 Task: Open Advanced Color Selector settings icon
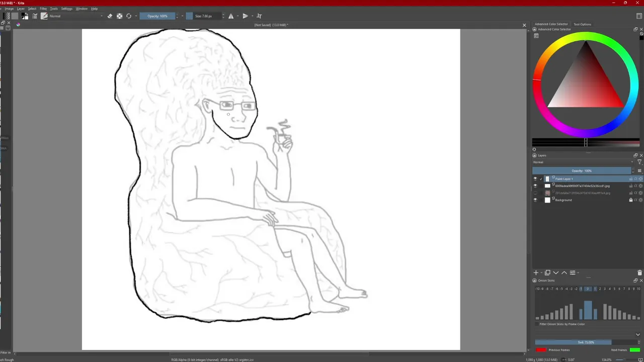pyautogui.click(x=536, y=36)
